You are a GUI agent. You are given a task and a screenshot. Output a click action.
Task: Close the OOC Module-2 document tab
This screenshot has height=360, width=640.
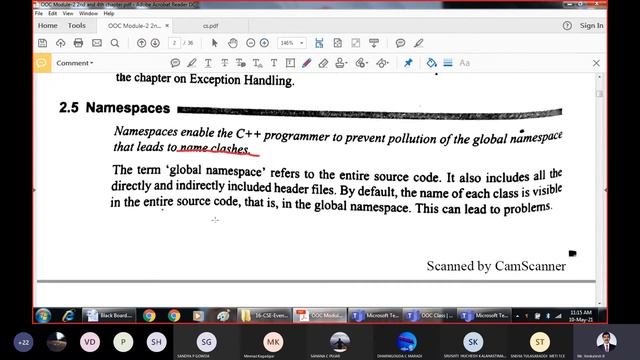point(167,25)
